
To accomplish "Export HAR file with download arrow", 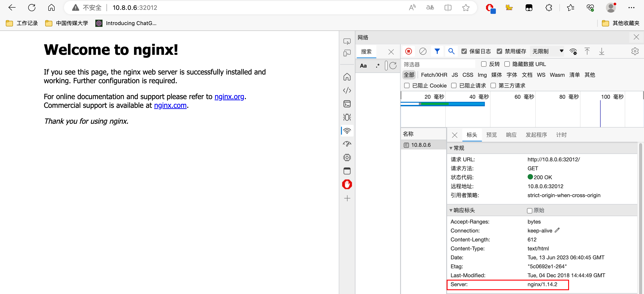I will pyautogui.click(x=601, y=51).
